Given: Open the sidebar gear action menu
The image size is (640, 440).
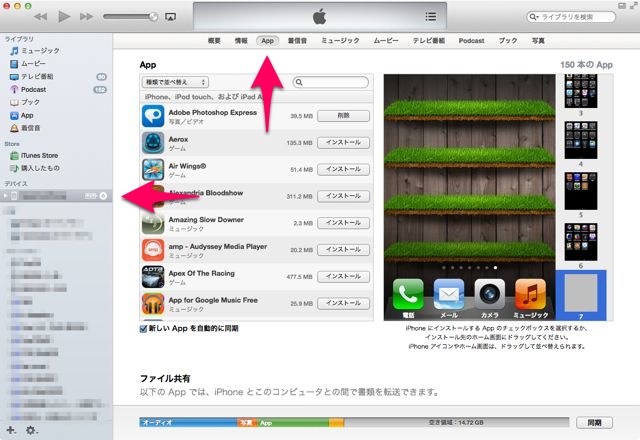Looking at the screenshot, I should tap(31, 430).
